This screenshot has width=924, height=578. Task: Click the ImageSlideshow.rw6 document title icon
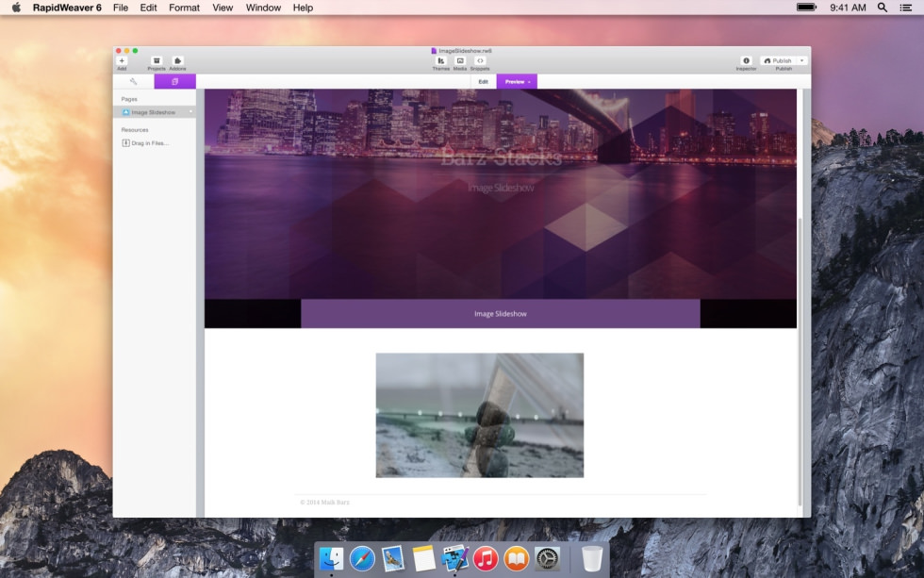coord(434,51)
